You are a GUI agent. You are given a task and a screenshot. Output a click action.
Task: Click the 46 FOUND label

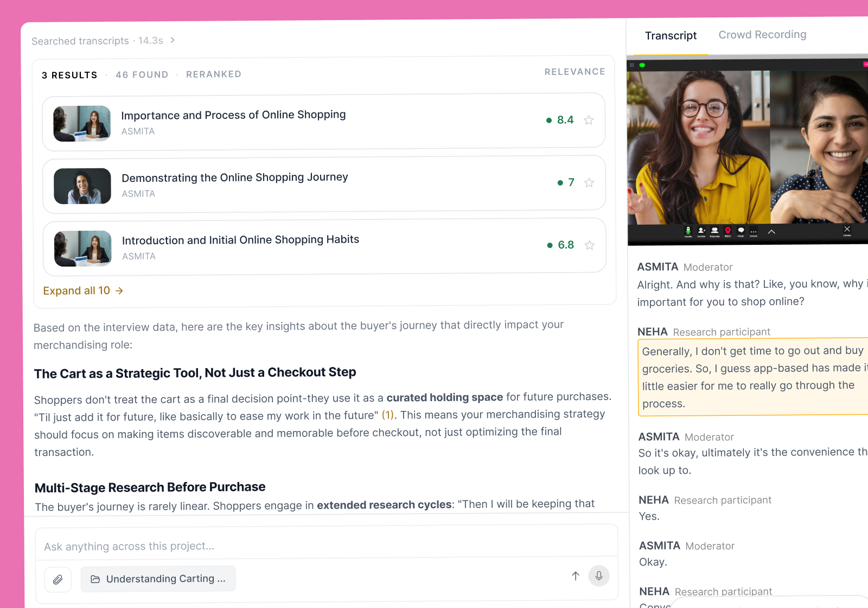[142, 75]
